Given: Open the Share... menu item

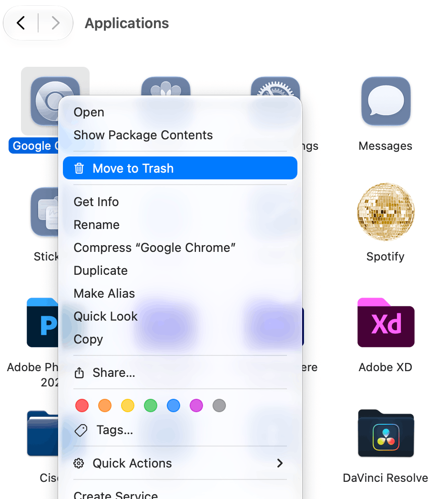Looking at the screenshot, I should 180,373.
